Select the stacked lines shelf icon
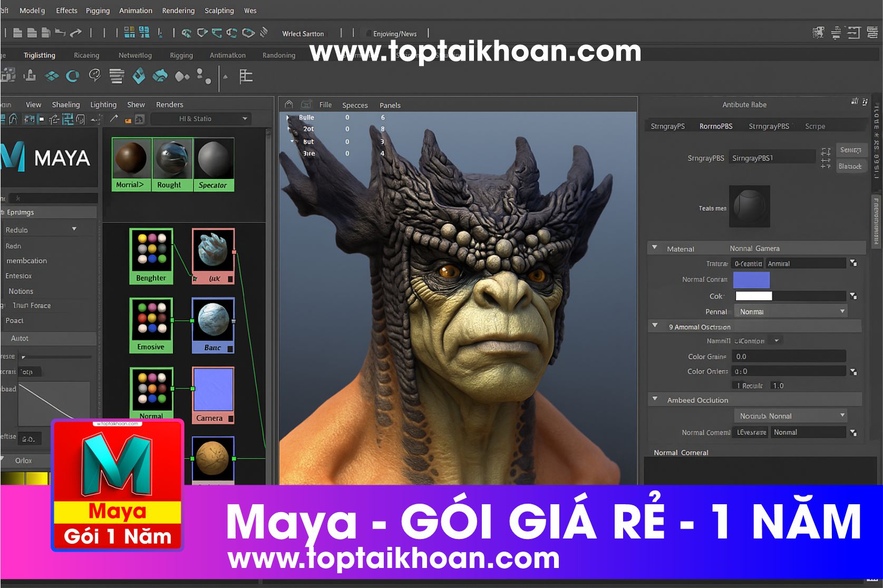This screenshot has height=588, width=883. [117, 77]
